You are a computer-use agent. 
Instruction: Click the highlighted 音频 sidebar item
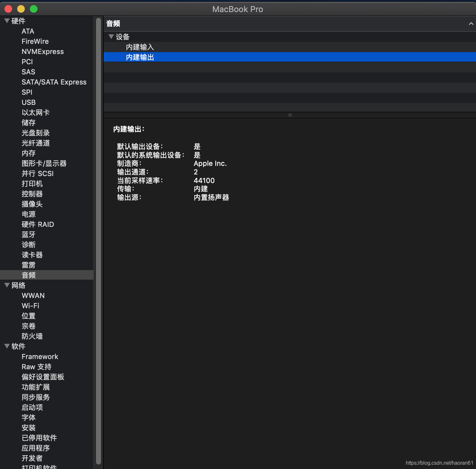point(47,275)
